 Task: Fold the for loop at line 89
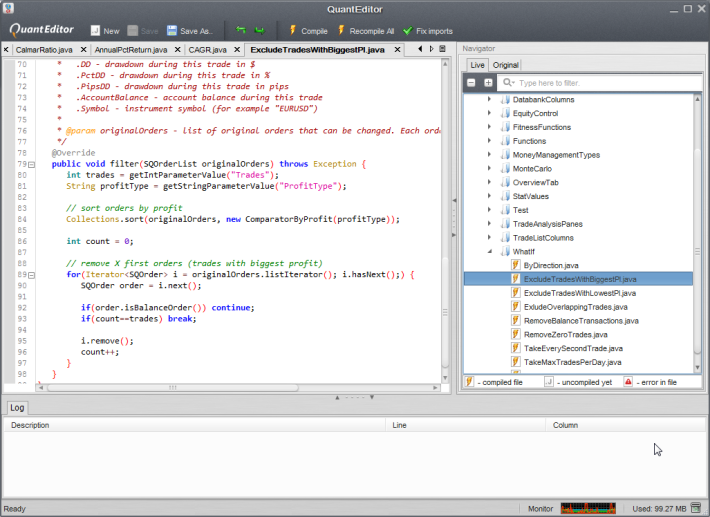31,275
